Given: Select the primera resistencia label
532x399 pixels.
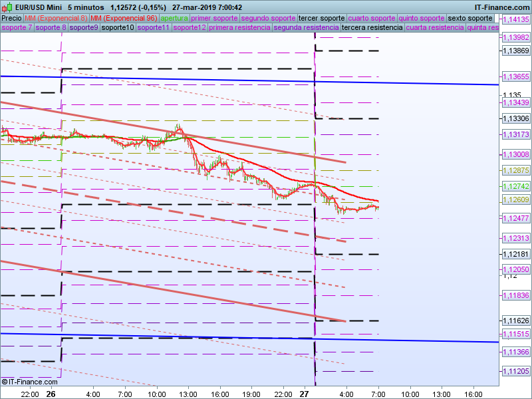Looking at the screenshot, I should pyautogui.click(x=240, y=28).
